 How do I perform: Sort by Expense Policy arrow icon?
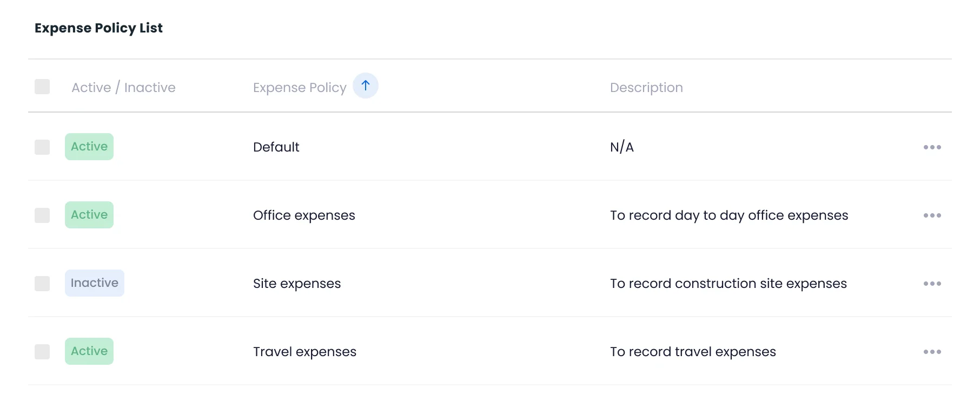coord(366,86)
